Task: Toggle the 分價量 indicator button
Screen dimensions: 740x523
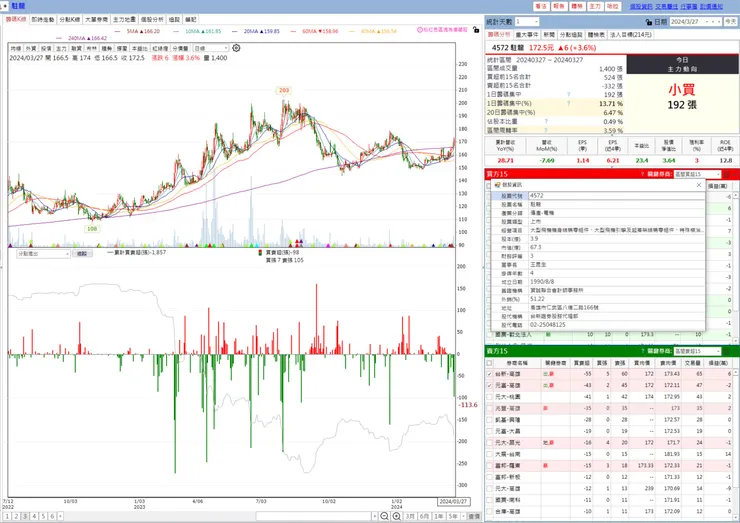Action: [180, 48]
